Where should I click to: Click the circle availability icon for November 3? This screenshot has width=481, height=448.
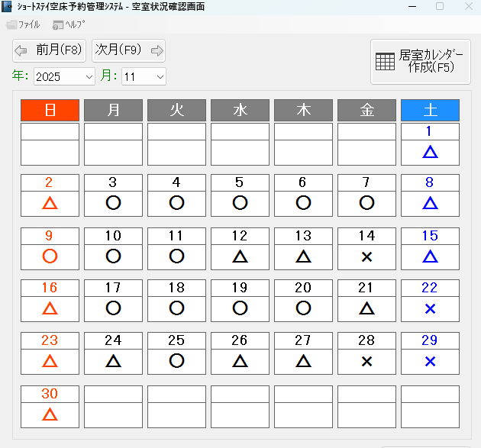click(113, 203)
